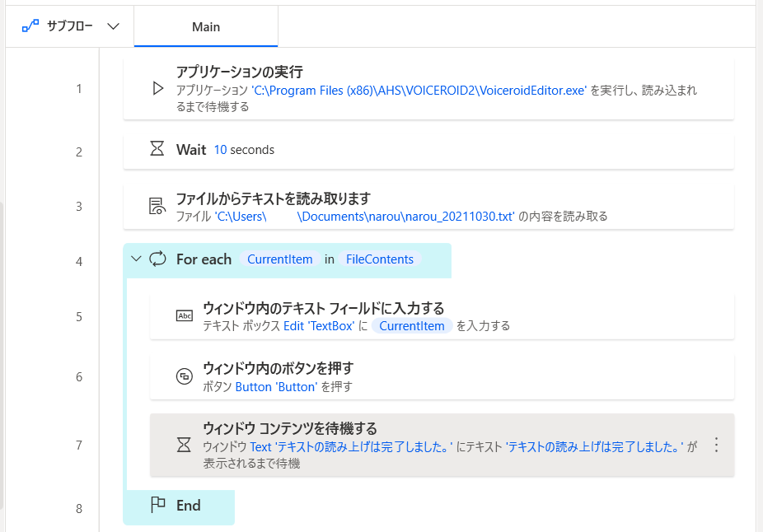The height and width of the screenshot is (532, 763).
Task: Open the three-dot menu on step 7
Action: (x=716, y=445)
